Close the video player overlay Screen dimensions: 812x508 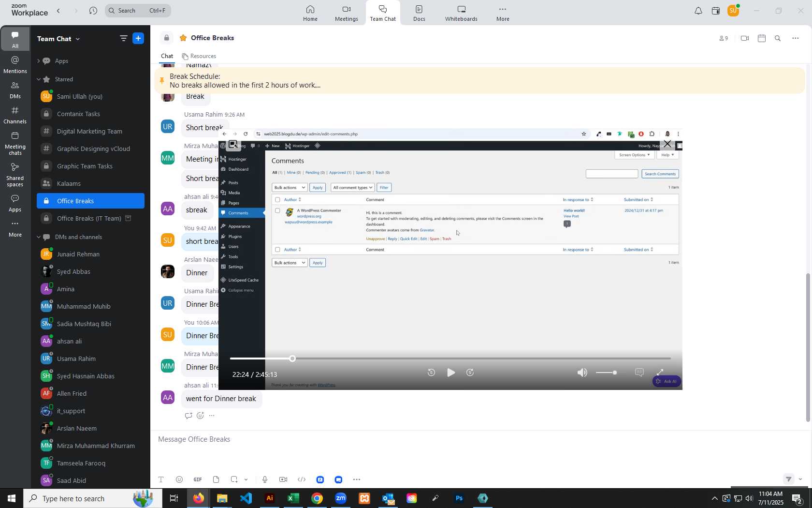click(x=667, y=144)
